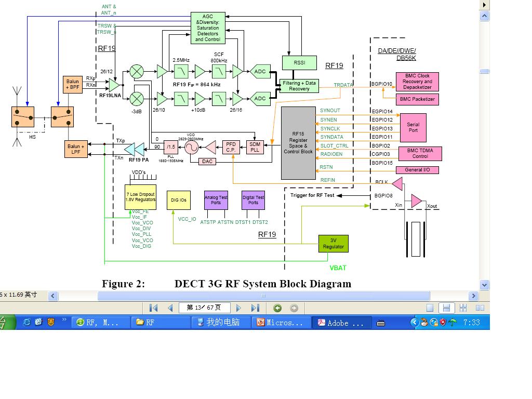Screen dimensions: 532x399
Task: Click the '7 Low Dropout 1.8V Regulators' block
Action: (140, 197)
